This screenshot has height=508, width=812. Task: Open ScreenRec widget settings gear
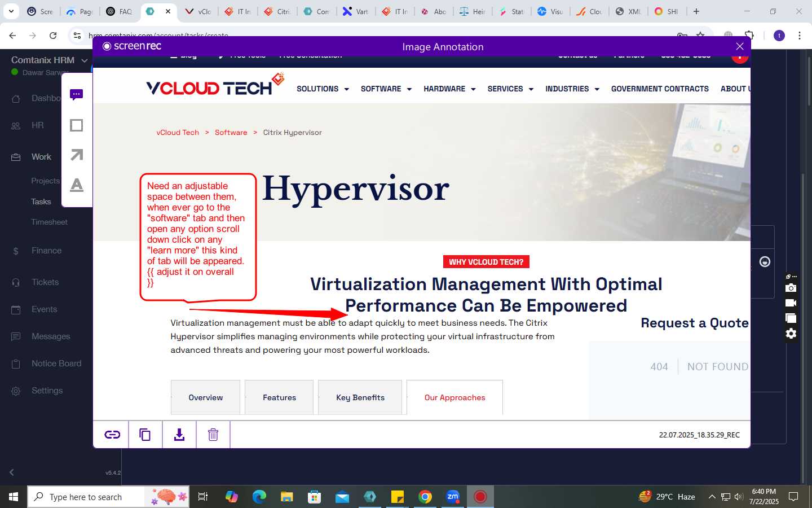point(791,334)
